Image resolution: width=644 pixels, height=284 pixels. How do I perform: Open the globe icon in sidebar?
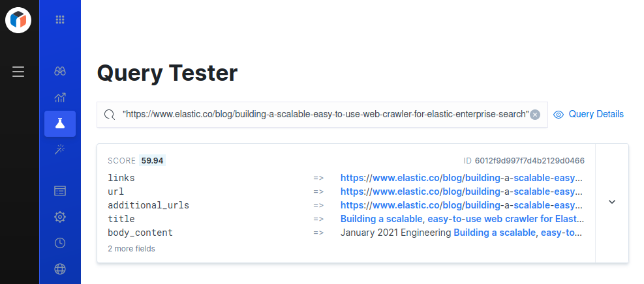(x=60, y=268)
